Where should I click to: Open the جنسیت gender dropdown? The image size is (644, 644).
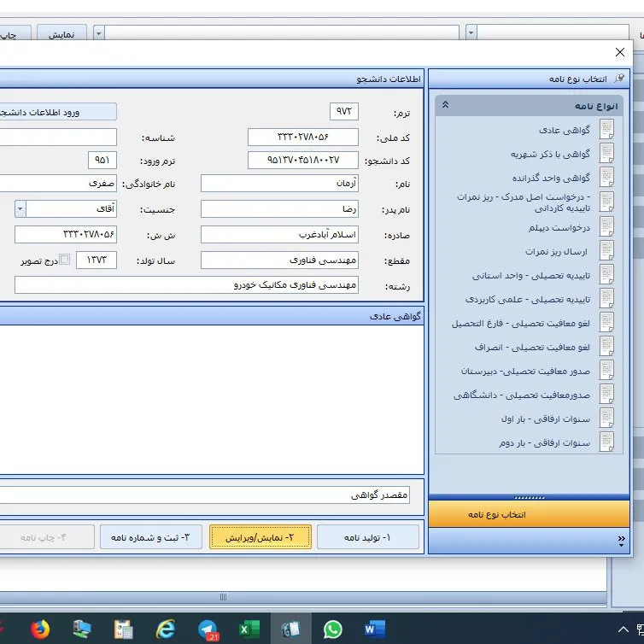20,208
